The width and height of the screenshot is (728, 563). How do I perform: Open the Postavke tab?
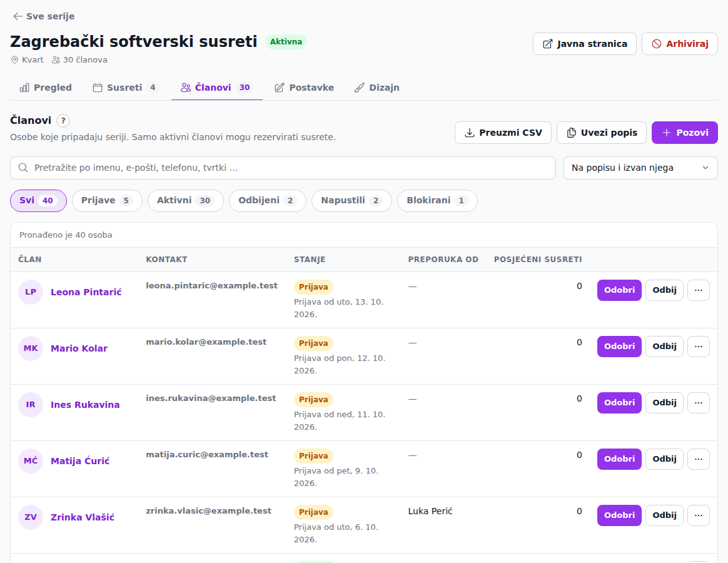click(x=304, y=88)
